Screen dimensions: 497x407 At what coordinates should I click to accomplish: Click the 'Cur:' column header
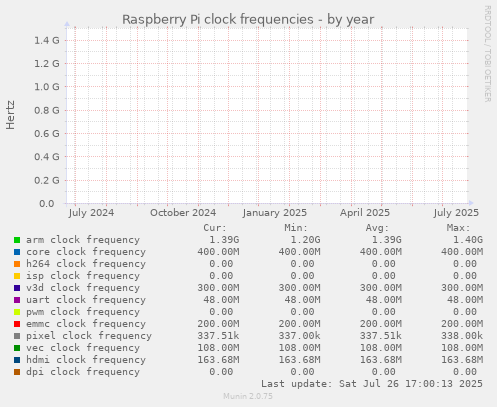tap(215, 228)
